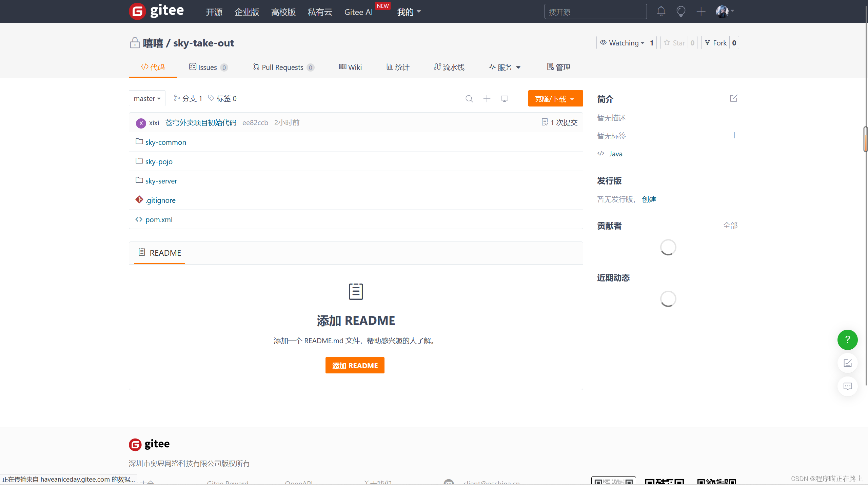Click the repository search magnifier icon

(x=469, y=99)
